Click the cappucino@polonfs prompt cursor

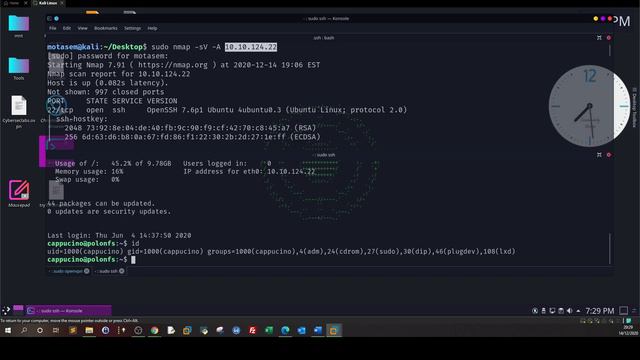point(133,260)
